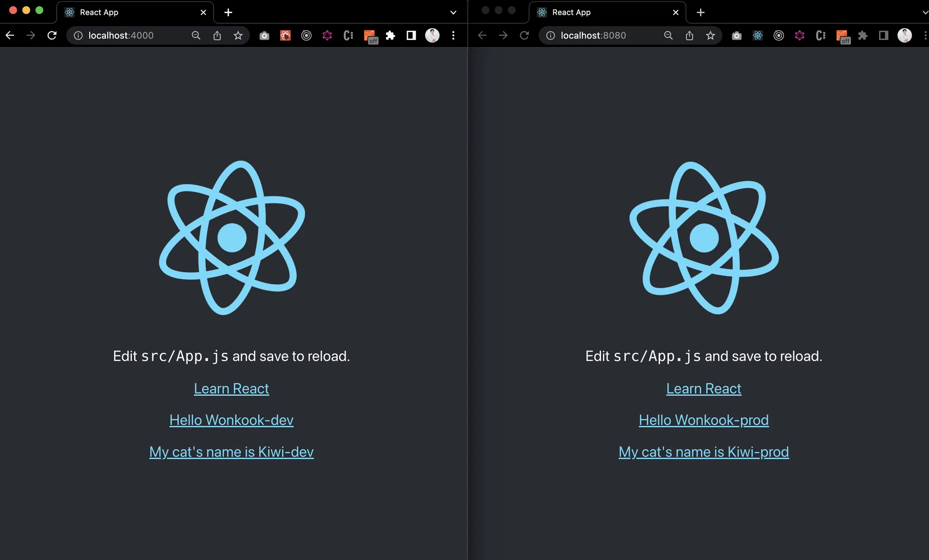
Task: Open profile avatar in localhost:4000 window
Action: [x=432, y=35]
